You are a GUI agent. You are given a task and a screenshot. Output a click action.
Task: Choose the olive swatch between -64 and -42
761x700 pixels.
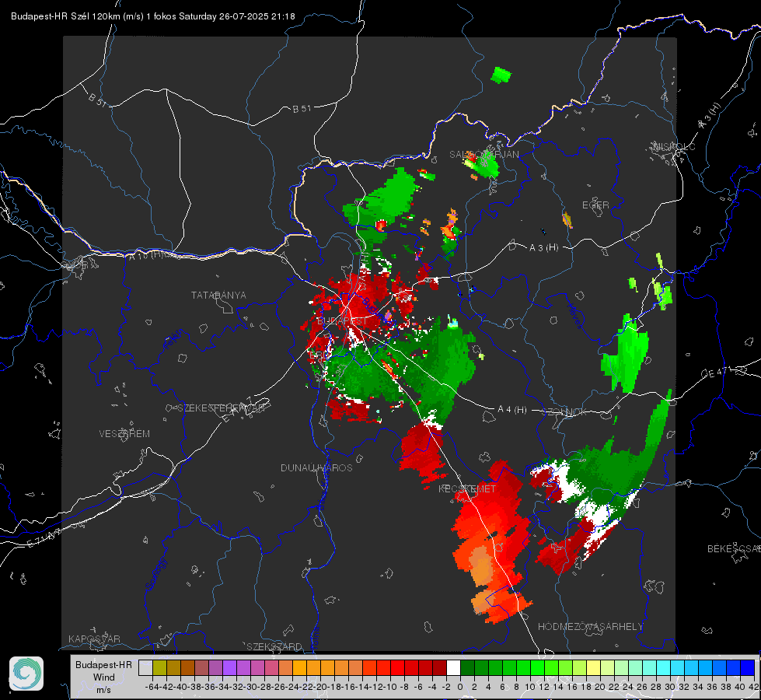pyautogui.click(x=159, y=668)
